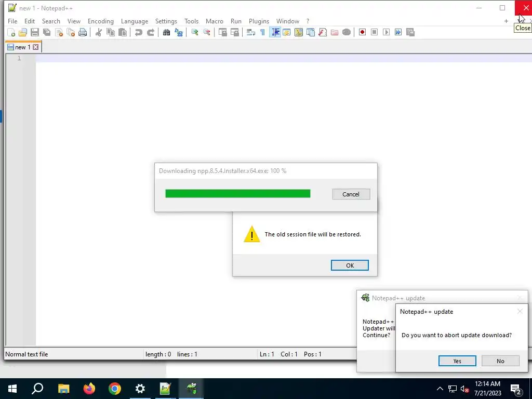The height and width of the screenshot is (399, 532).
Task: Click the Undo arrow icon
Action: pos(138,32)
